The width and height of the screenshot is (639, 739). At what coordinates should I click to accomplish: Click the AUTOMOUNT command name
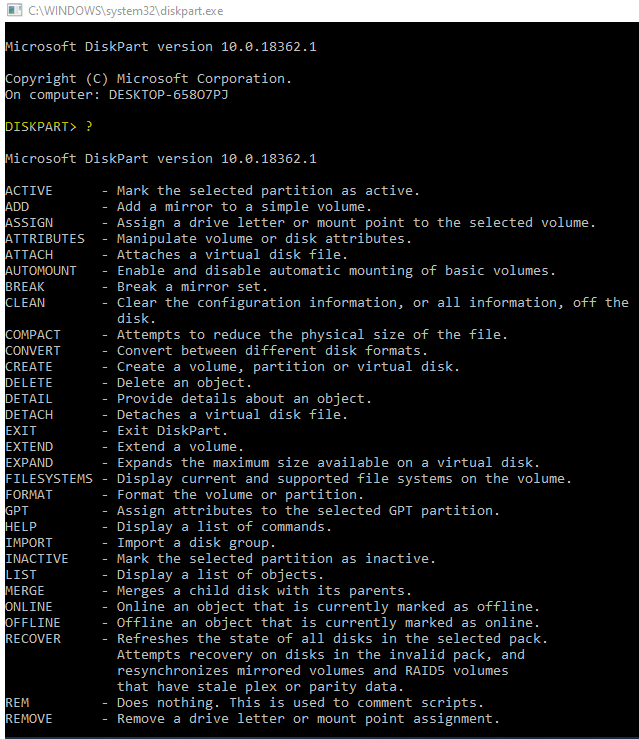point(41,271)
